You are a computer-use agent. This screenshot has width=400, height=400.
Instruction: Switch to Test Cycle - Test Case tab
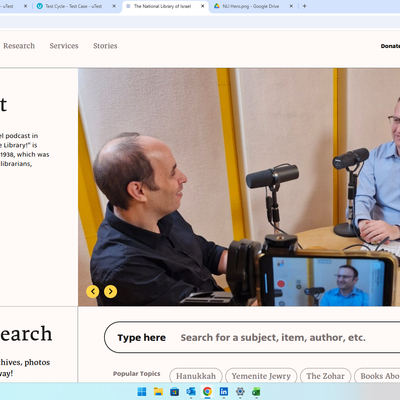(x=73, y=6)
